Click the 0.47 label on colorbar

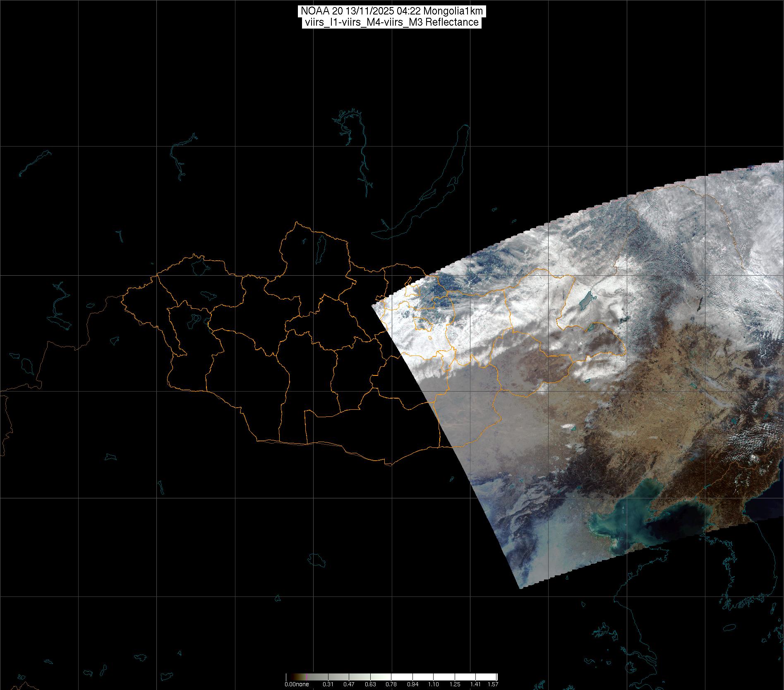[x=349, y=684]
